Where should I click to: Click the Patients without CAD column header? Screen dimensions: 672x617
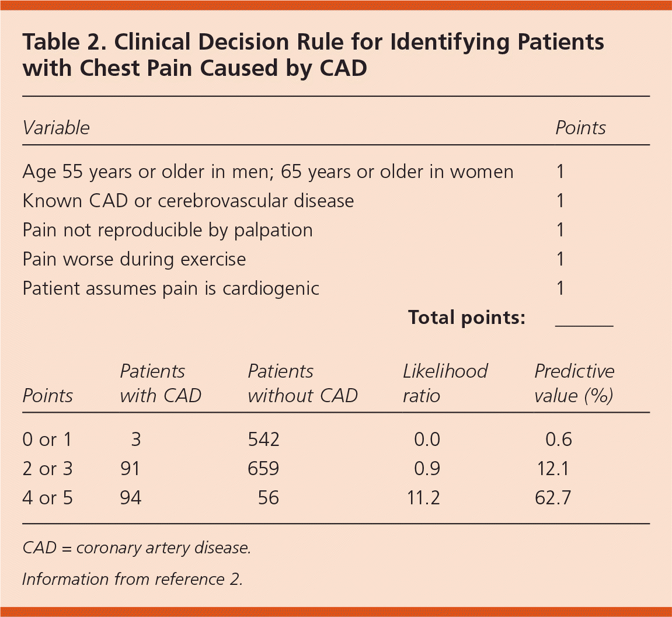(x=302, y=383)
